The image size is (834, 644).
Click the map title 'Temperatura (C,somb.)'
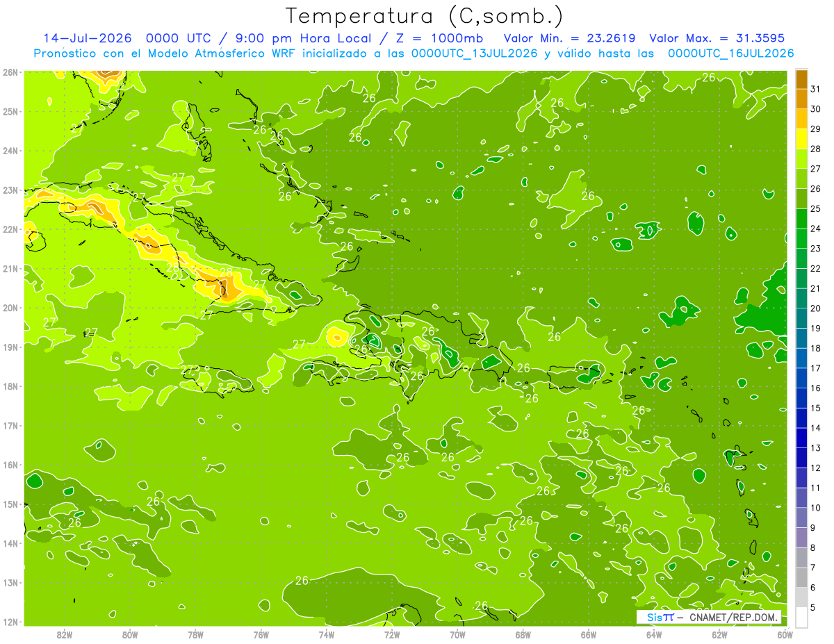tap(425, 17)
